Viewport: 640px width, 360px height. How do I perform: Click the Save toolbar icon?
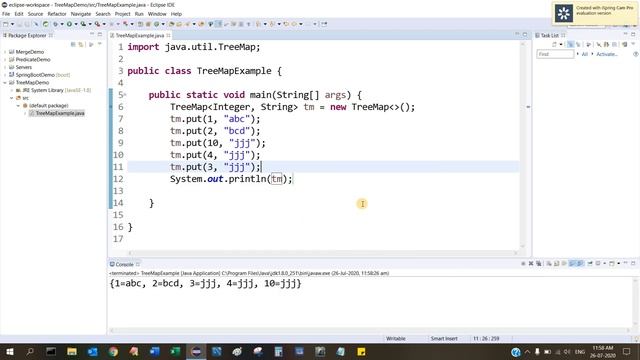coord(19,24)
